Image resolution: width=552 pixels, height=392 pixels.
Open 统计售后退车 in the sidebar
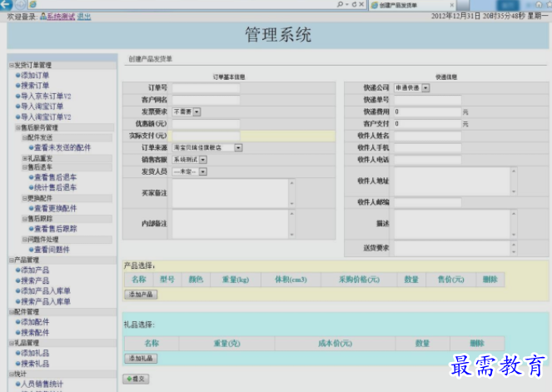pyautogui.click(x=55, y=187)
